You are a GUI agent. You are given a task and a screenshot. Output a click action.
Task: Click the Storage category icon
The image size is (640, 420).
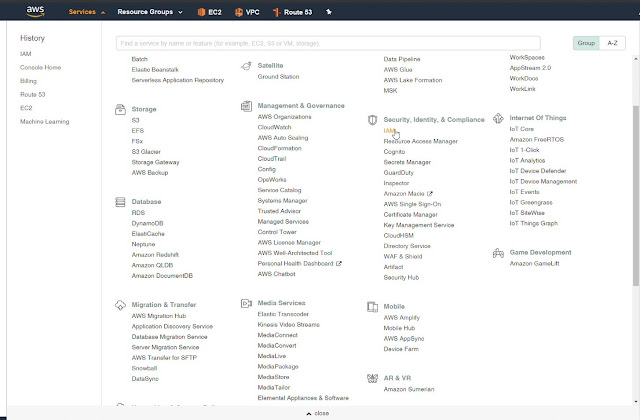click(120, 109)
